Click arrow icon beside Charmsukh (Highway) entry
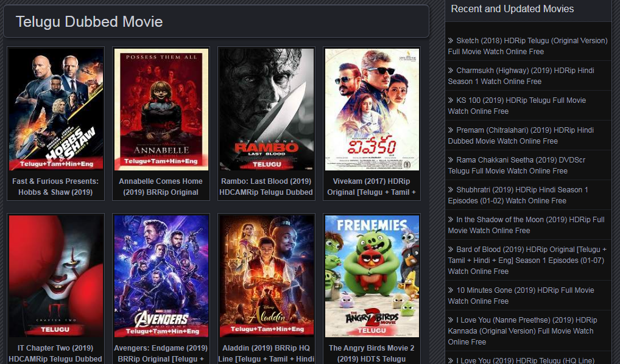The height and width of the screenshot is (364, 620). [x=451, y=71]
